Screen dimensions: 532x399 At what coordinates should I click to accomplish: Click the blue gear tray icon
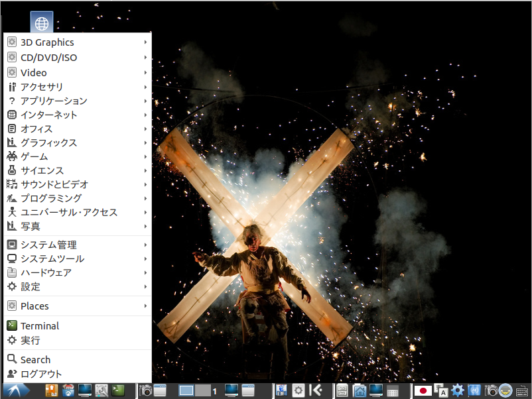457,391
